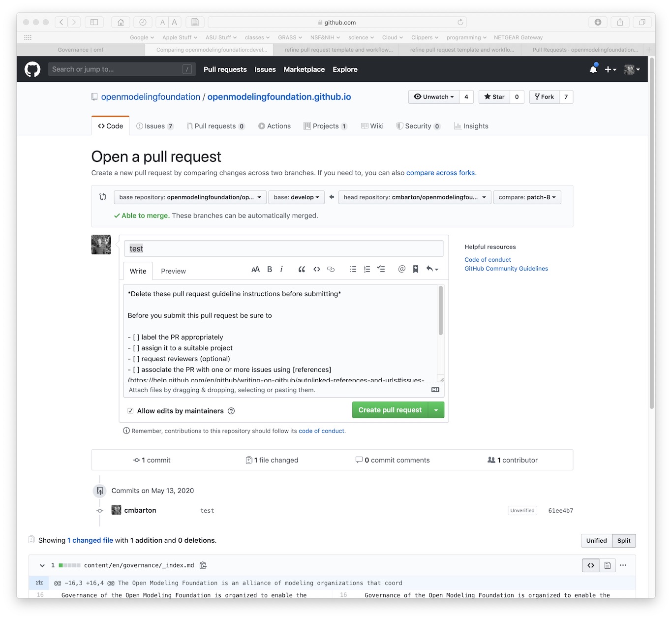Apply bold formatting in the comment toolbar
Screen dimensions: 672x619
coord(269,269)
